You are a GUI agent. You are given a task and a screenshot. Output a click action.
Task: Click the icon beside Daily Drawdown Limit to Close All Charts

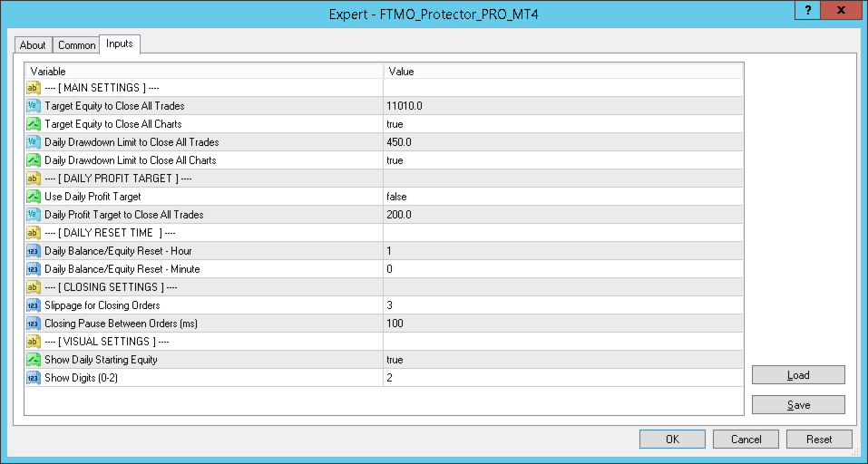[34, 160]
